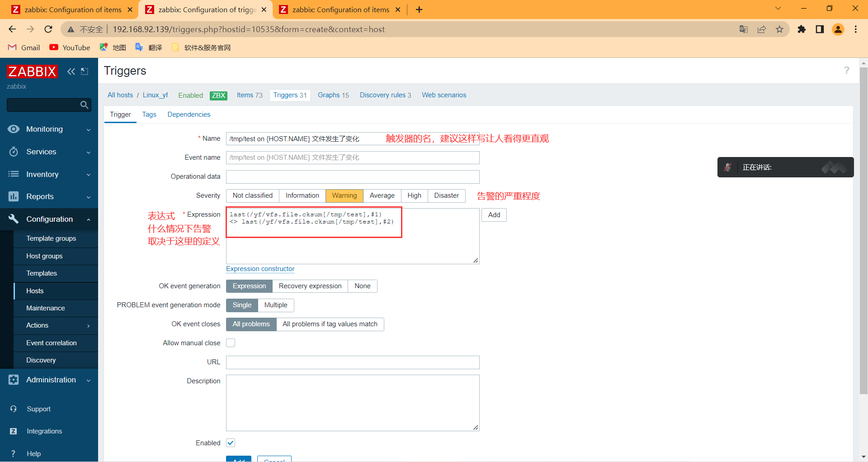Collapse the Zabbix sidebar with double-chevron icon

pyautogui.click(x=71, y=71)
